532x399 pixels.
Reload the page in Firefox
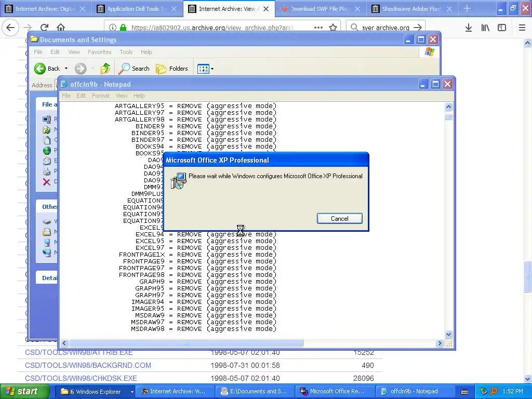tap(45, 28)
